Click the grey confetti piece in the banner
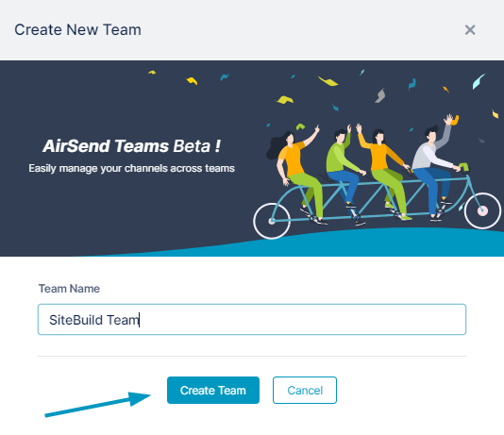Screen dimensions: 504x435 click(380, 95)
